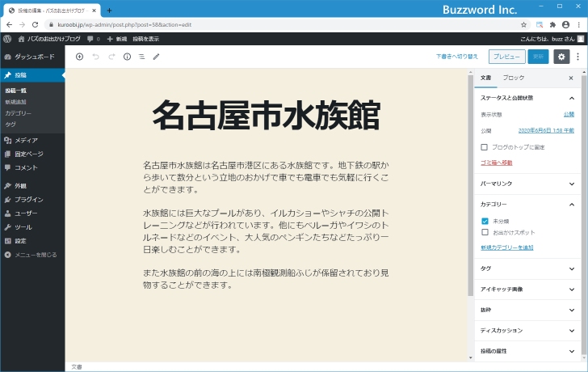Viewport: 588px width, 372px height.
Task: Open ダッシュボード in sidebar
Action: pos(32,57)
